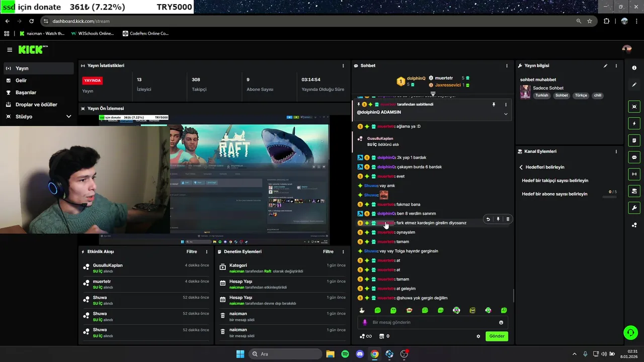644x362 pixels.
Task: Click Filtre in Denetim Eylemleri panel
Action: (328, 252)
